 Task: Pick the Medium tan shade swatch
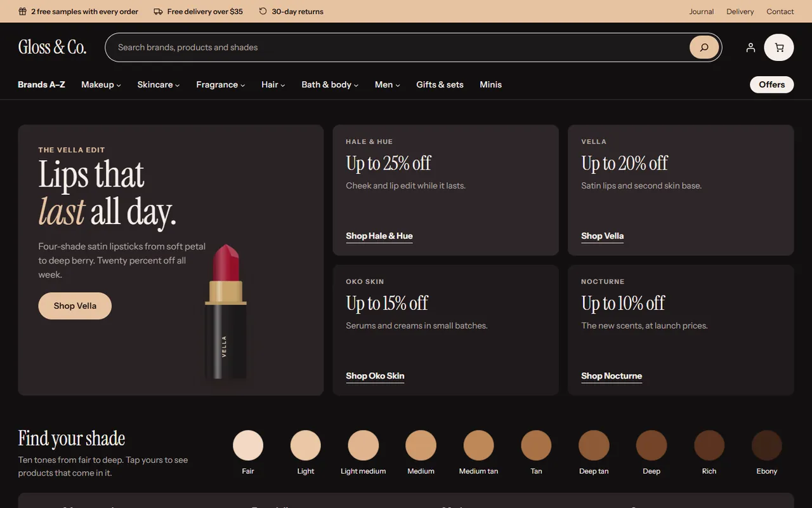[479, 445]
